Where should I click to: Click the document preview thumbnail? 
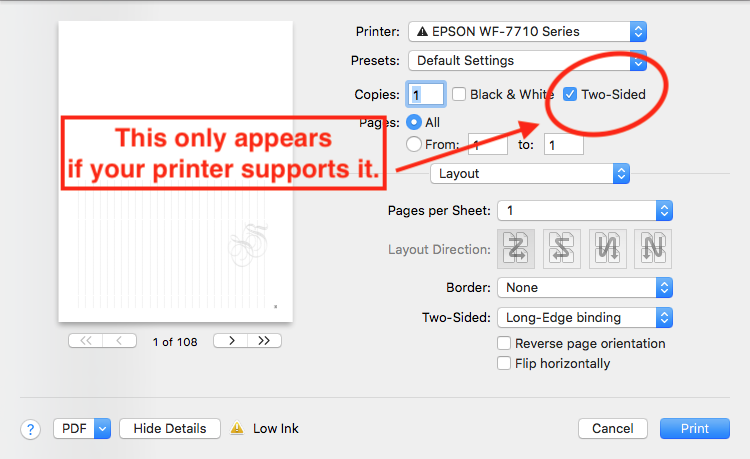(176, 171)
